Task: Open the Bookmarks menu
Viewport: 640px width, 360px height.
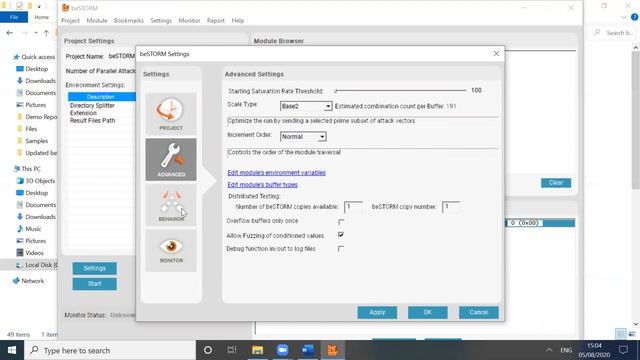Action: coord(129,20)
